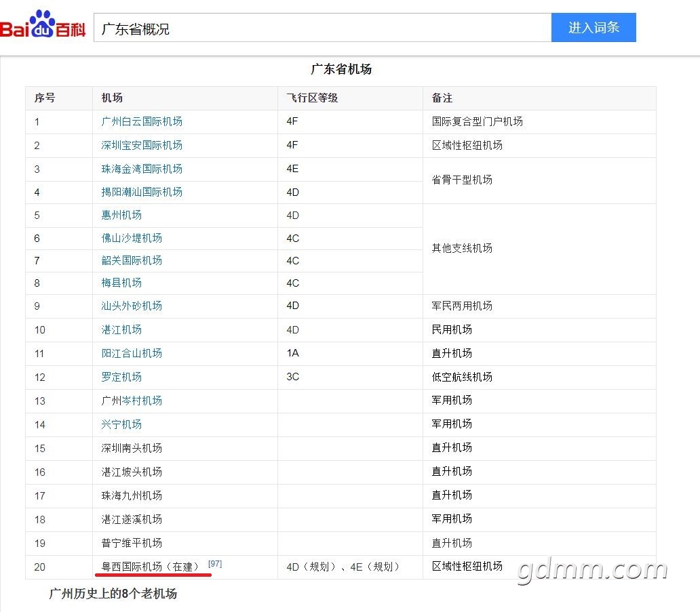The image size is (700, 612).
Task: Click the 军用机场 remark for 兴宁机场
Action: click(452, 424)
